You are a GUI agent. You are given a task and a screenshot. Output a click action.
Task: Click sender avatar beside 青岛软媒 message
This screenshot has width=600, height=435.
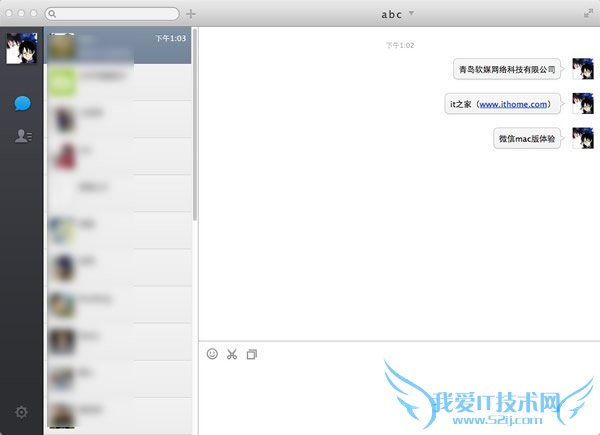583,69
